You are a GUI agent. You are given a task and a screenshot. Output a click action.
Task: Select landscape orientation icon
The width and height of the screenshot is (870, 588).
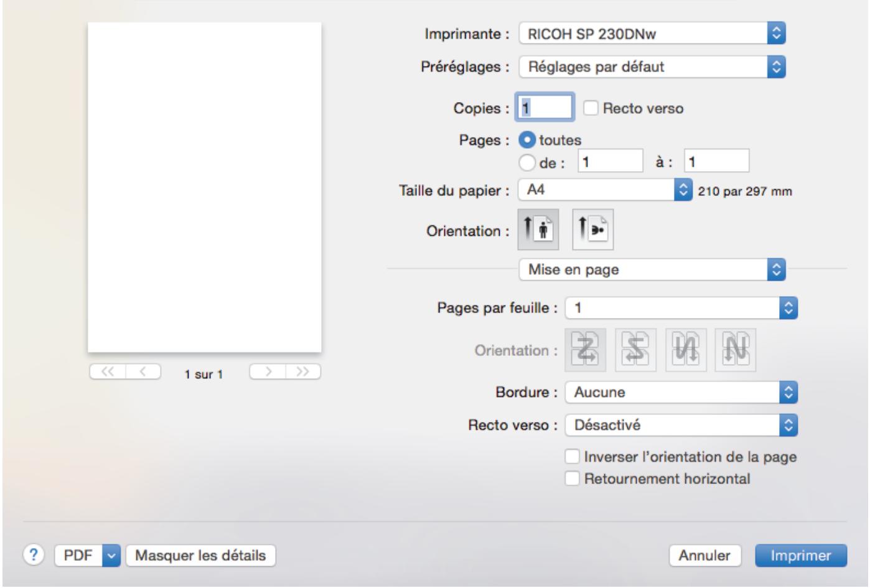click(592, 230)
